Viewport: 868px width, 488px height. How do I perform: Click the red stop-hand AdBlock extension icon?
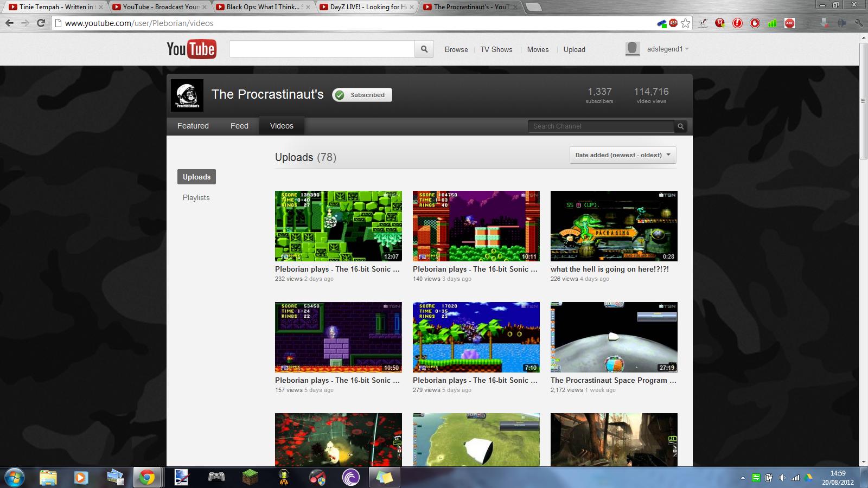(755, 23)
